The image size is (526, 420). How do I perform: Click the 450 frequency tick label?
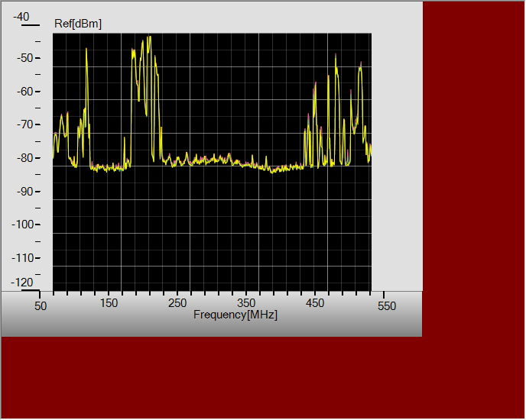pyautogui.click(x=315, y=303)
